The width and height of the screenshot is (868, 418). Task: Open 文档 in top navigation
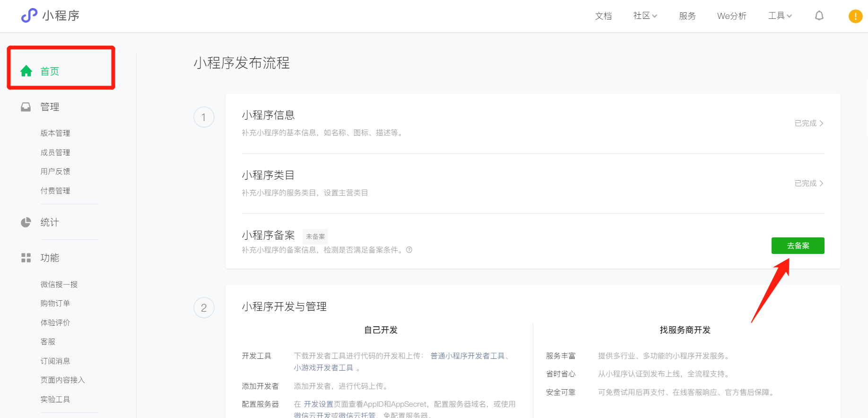click(603, 16)
